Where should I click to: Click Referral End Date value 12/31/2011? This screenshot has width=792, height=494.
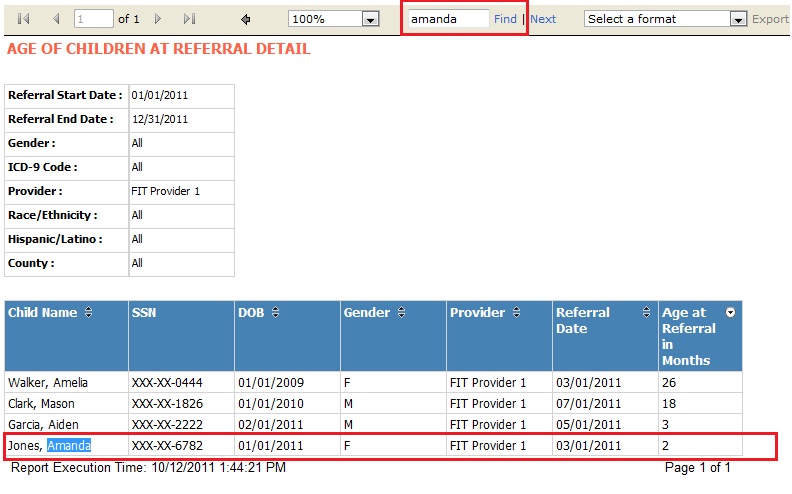click(160, 119)
